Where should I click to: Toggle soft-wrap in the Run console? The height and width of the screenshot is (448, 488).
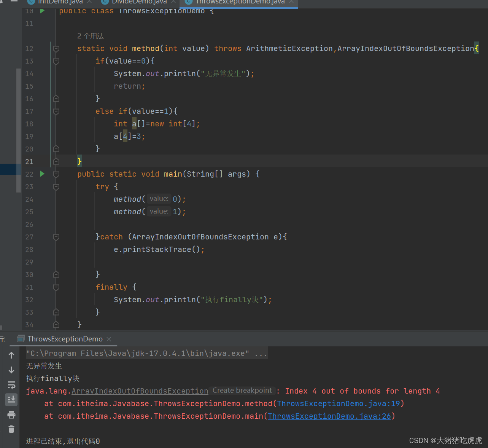(x=11, y=385)
